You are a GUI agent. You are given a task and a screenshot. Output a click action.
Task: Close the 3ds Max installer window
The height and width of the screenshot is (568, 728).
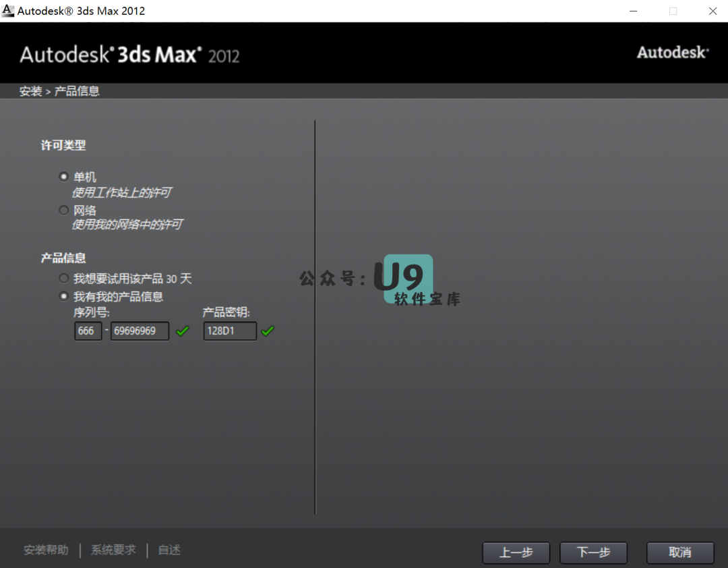(712, 11)
